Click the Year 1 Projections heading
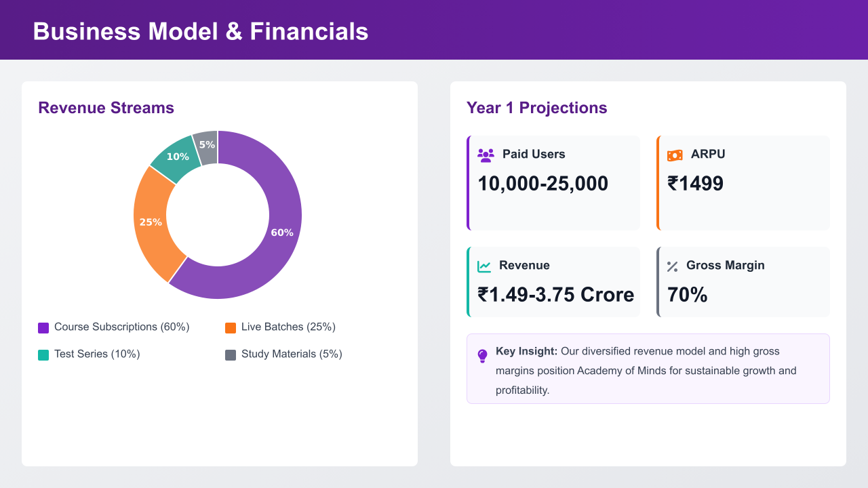The width and height of the screenshot is (868, 488). point(536,108)
